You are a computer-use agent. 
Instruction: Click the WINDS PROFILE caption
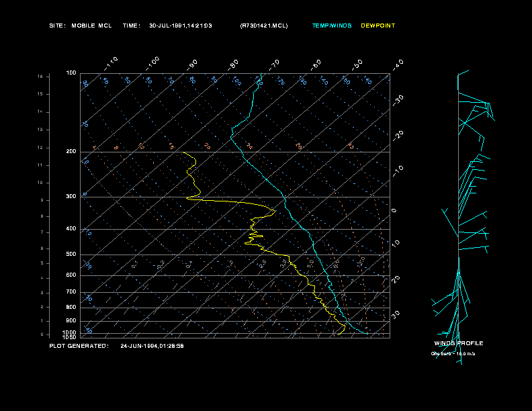pos(459,343)
